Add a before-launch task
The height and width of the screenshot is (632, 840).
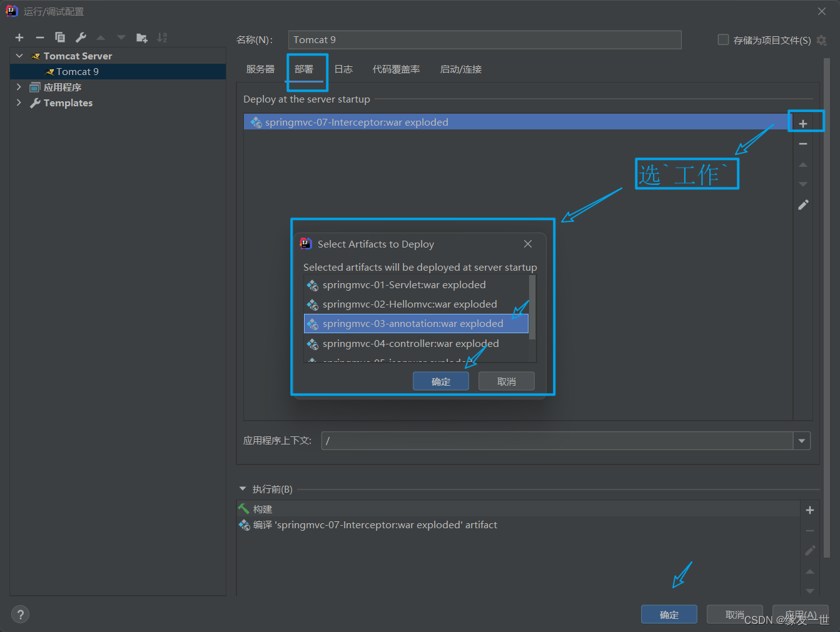click(810, 510)
